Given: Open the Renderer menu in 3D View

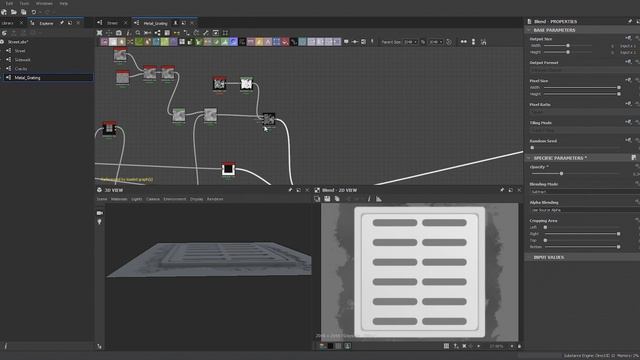Looking at the screenshot, I should 215,199.
